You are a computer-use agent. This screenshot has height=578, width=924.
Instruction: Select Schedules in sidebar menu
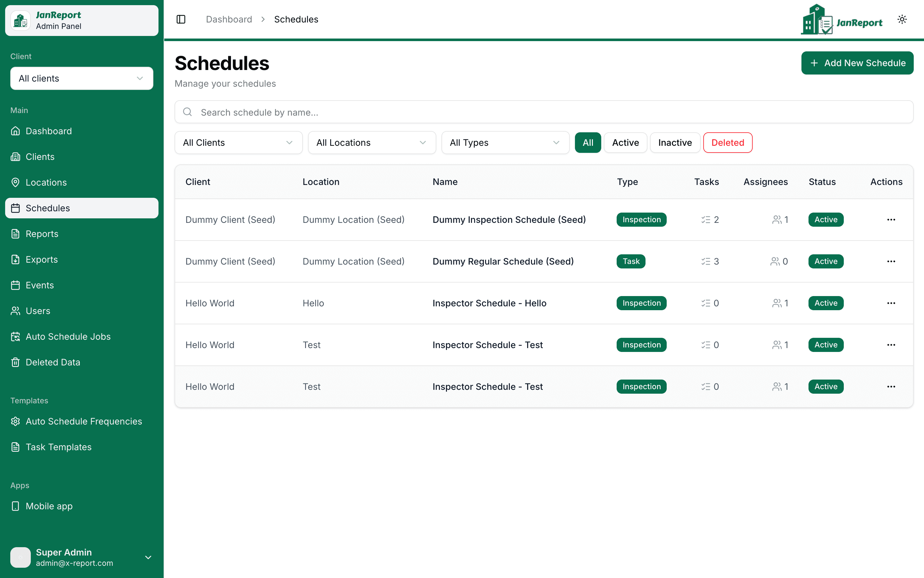point(82,208)
